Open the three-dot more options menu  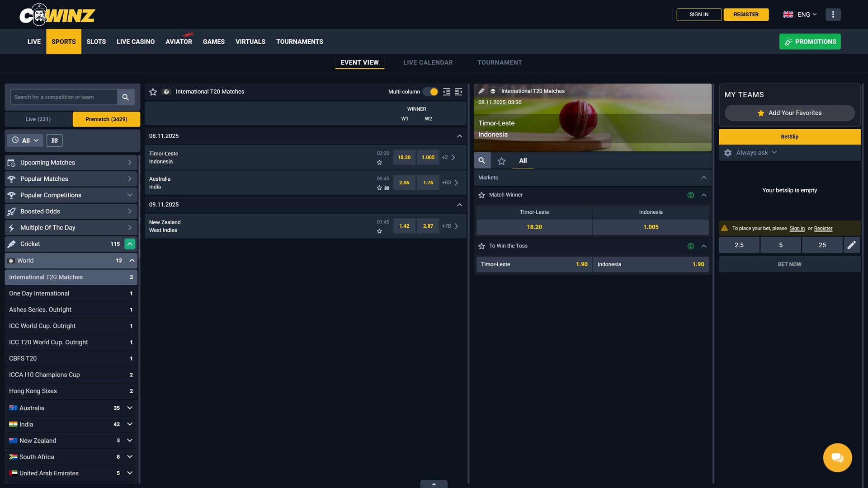coord(833,14)
